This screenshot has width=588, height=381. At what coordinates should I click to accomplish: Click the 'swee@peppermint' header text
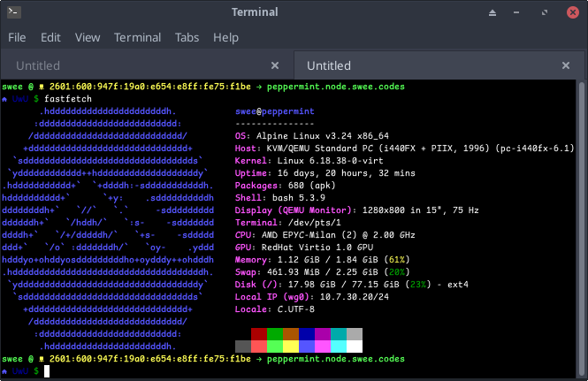click(275, 111)
